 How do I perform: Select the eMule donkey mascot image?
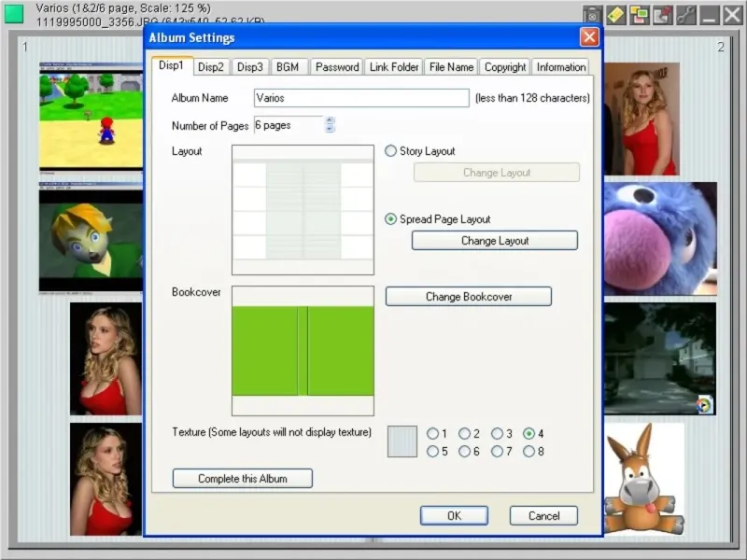point(644,478)
